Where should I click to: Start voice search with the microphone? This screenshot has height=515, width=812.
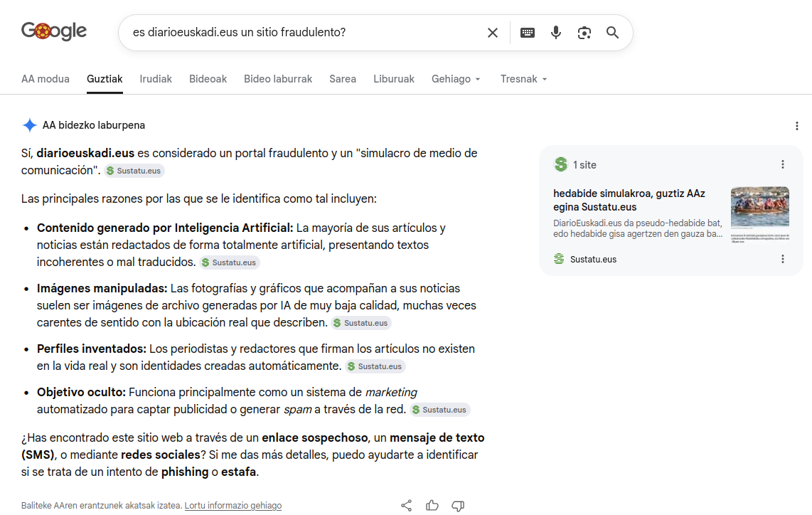(555, 33)
